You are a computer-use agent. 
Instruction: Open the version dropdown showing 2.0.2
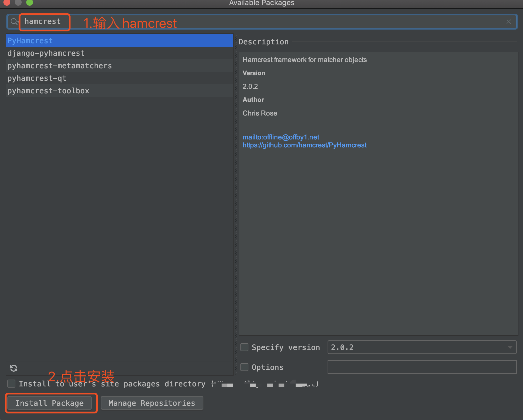point(422,347)
